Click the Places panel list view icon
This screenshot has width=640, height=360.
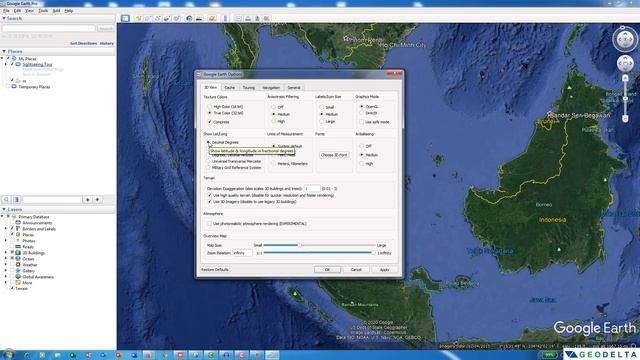(16, 200)
